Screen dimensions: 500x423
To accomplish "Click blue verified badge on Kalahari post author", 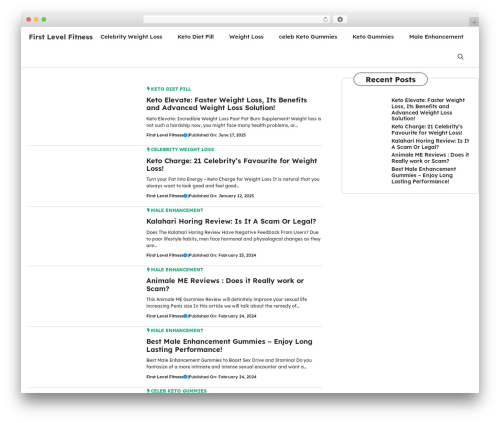I will [x=186, y=255].
